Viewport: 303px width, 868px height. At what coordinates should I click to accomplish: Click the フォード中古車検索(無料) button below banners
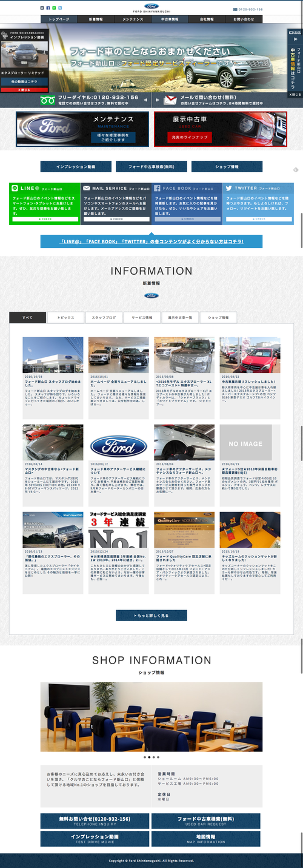point(151,166)
